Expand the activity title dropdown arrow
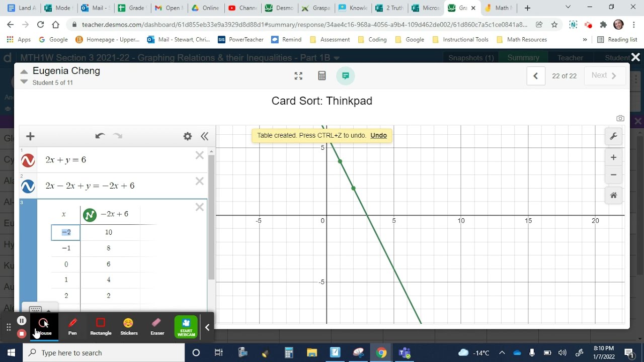The height and width of the screenshot is (362, 644). coord(337,58)
